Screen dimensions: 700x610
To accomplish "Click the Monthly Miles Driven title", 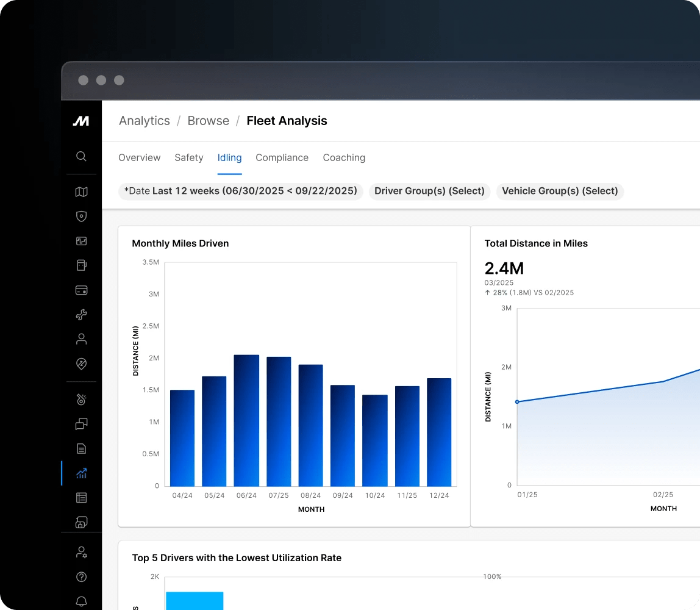I will tap(180, 243).
